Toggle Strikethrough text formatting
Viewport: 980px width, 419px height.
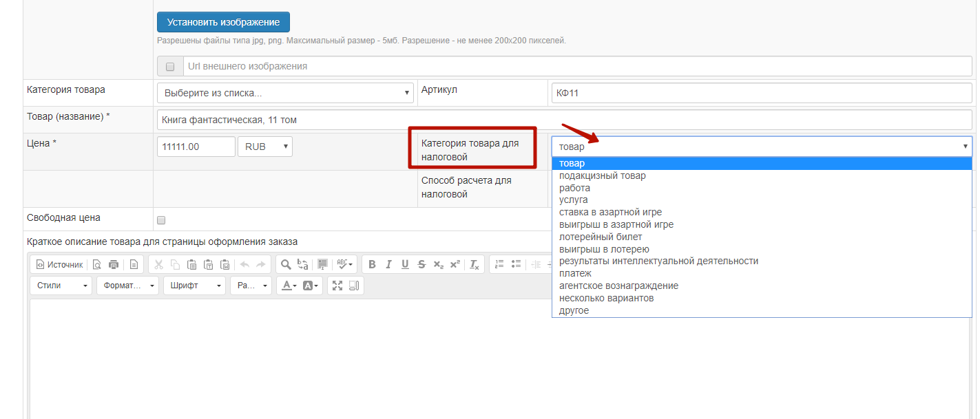[x=421, y=265]
